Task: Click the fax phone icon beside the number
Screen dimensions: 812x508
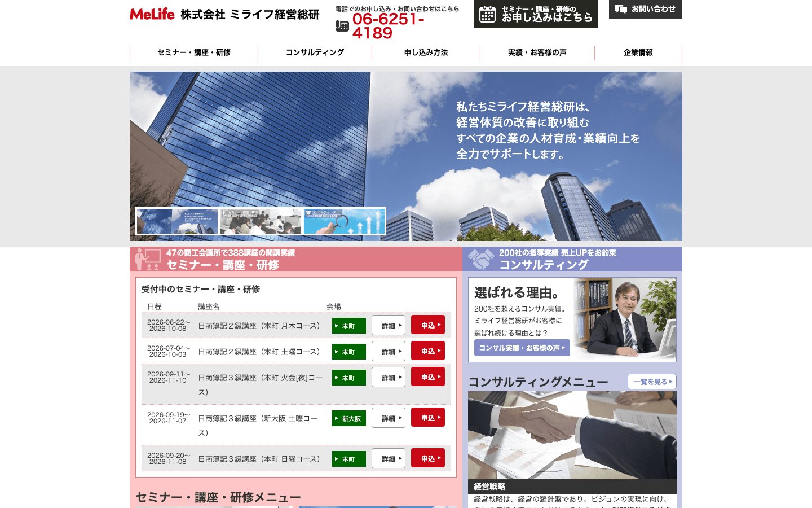Action: pos(342,26)
